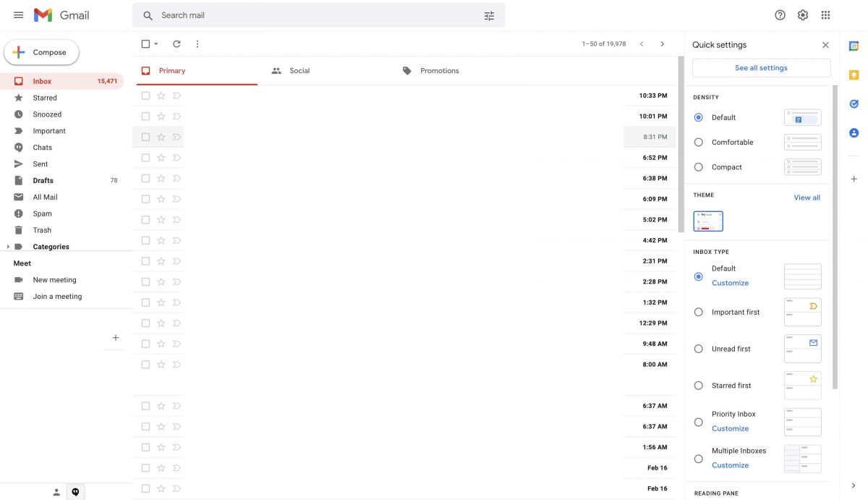Open See all settings
This screenshot has width=868, height=500.
point(761,67)
